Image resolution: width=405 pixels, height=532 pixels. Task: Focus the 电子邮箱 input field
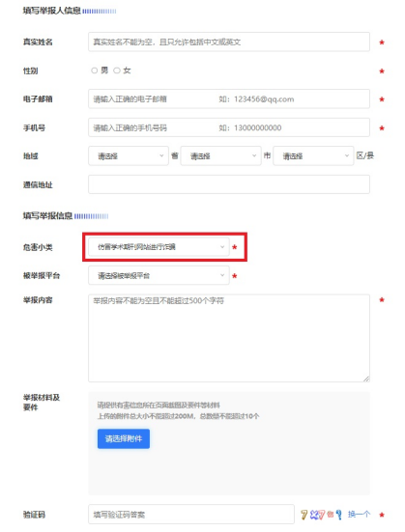pyautogui.click(x=229, y=98)
